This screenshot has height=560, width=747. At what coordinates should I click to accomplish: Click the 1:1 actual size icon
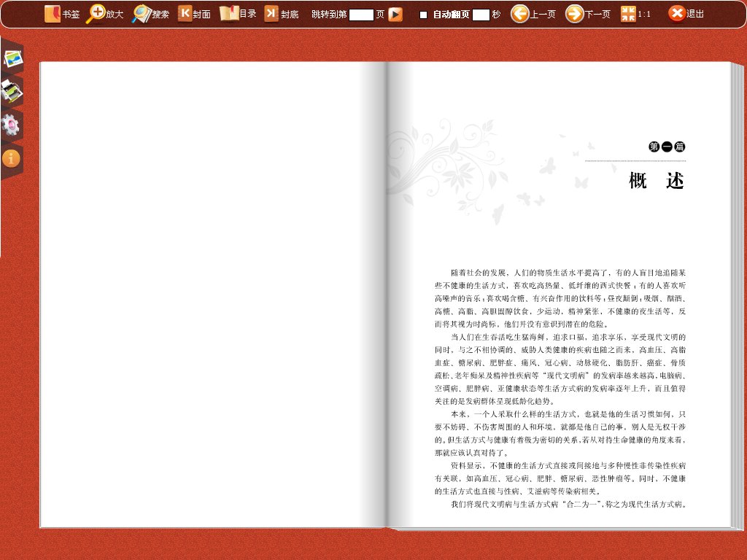click(628, 15)
